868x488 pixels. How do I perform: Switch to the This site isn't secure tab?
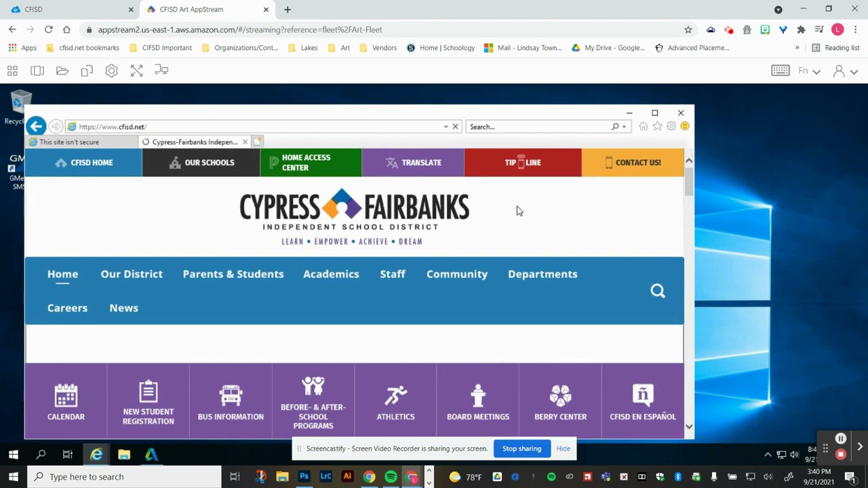81,142
